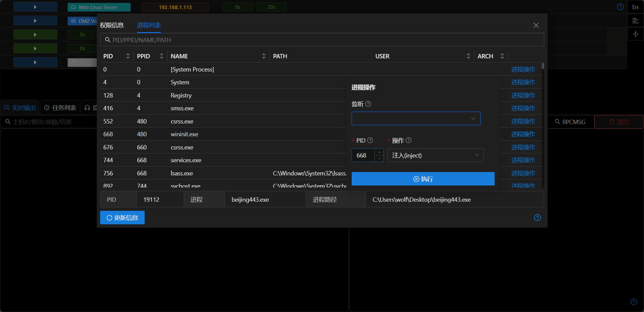The height and width of the screenshot is (312, 644).
Task: Expand the DMZ host row arrow
Action: point(35,21)
